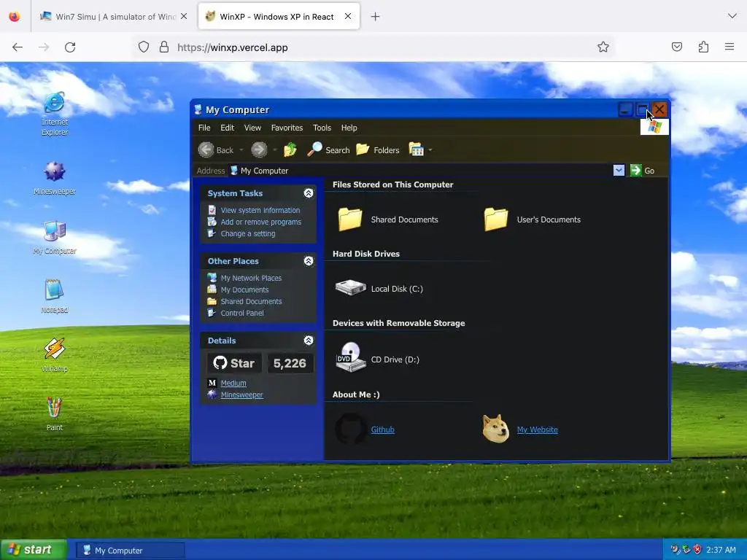The width and height of the screenshot is (747, 560).
Task: Open the Help menu
Action: [x=349, y=128]
